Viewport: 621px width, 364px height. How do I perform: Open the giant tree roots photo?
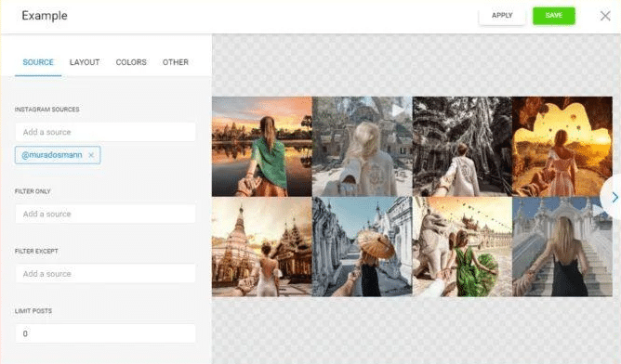tap(462, 147)
